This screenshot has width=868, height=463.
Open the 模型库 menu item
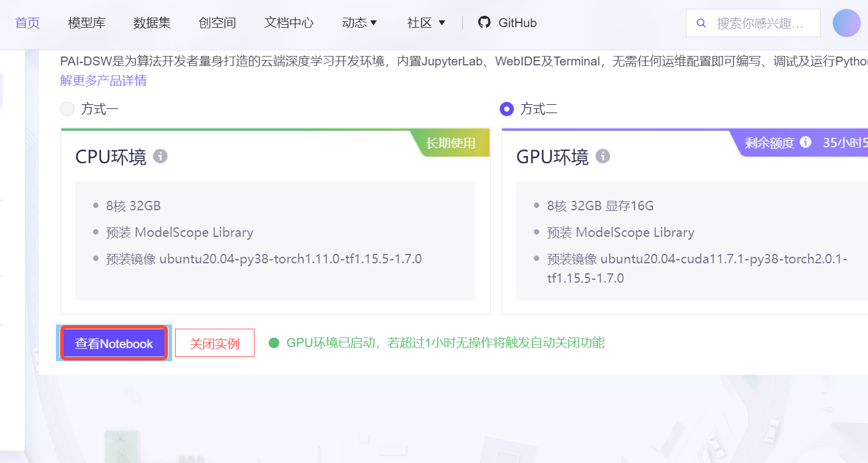coord(87,23)
